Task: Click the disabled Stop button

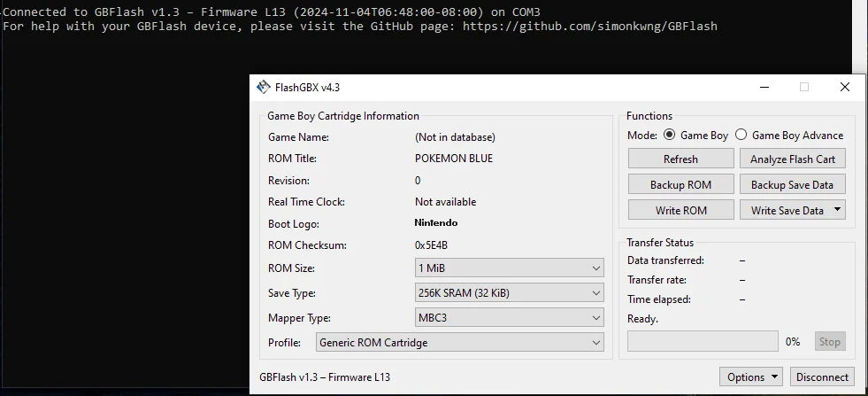Action: coord(829,342)
